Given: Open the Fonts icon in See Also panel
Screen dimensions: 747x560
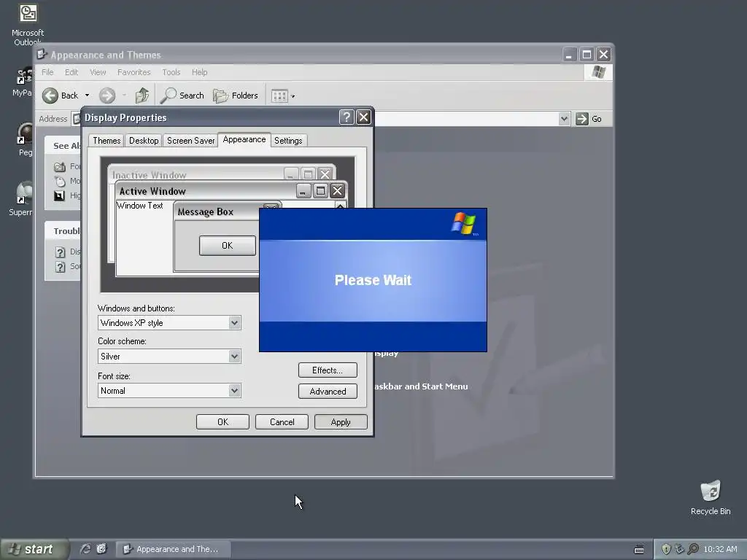Looking at the screenshot, I should (60, 167).
